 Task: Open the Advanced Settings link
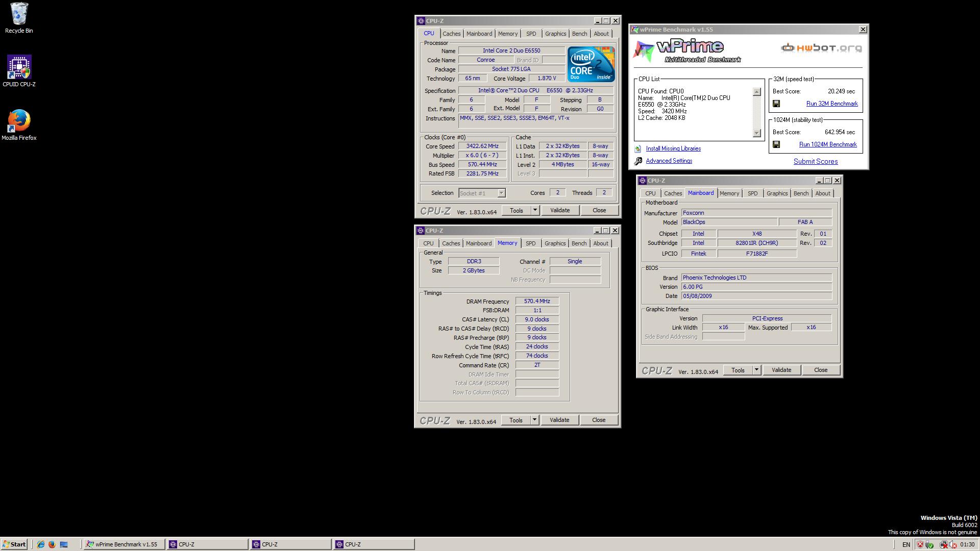click(x=669, y=161)
